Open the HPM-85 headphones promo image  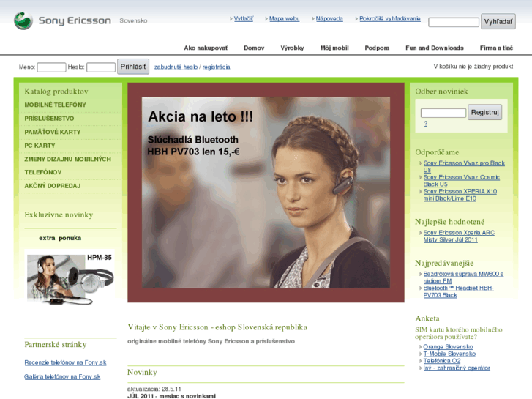point(70,277)
